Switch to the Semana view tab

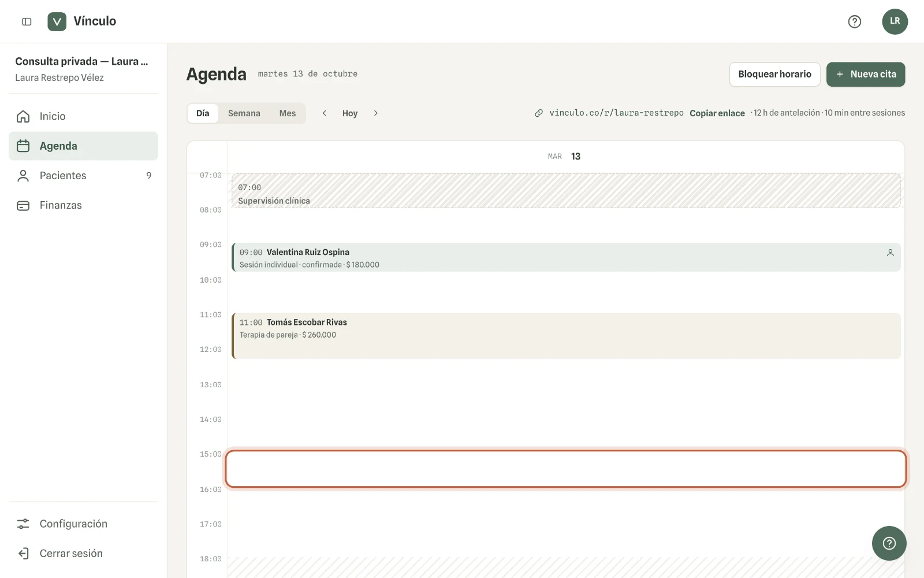tap(244, 113)
